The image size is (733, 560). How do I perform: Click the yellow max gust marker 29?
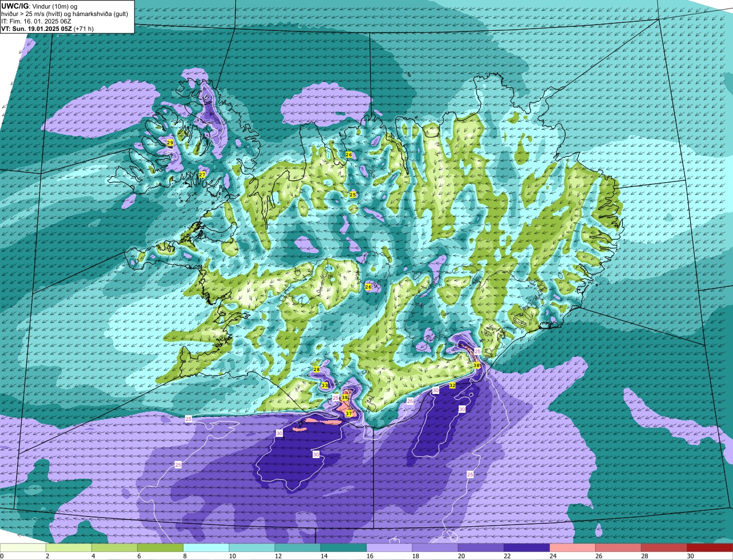pyautogui.click(x=170, y=143)
